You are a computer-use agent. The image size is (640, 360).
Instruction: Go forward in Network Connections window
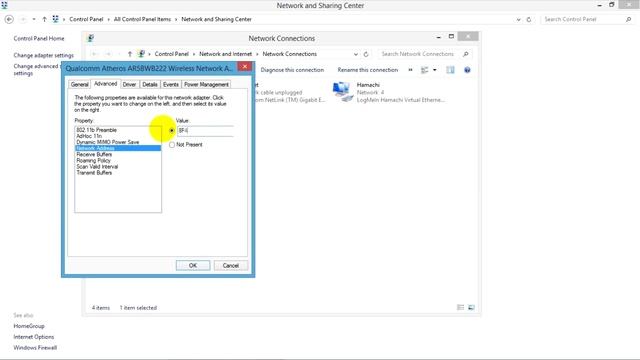point(108,54)
